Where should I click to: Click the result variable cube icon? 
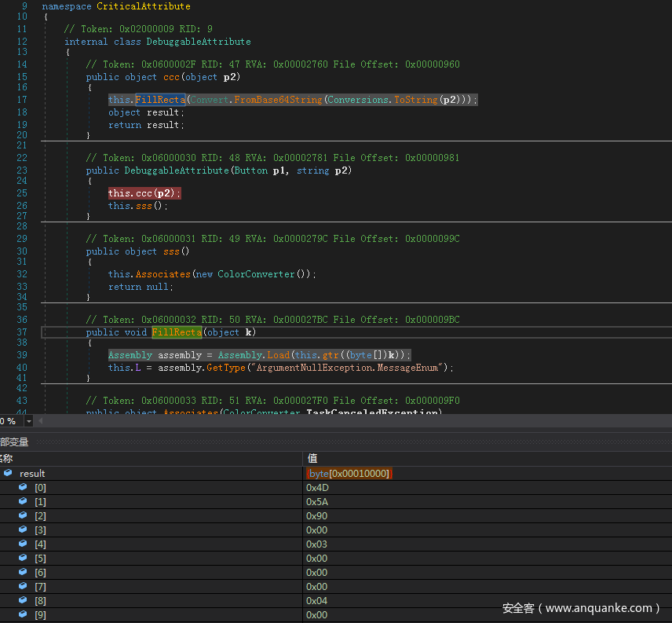click(8, 473)
